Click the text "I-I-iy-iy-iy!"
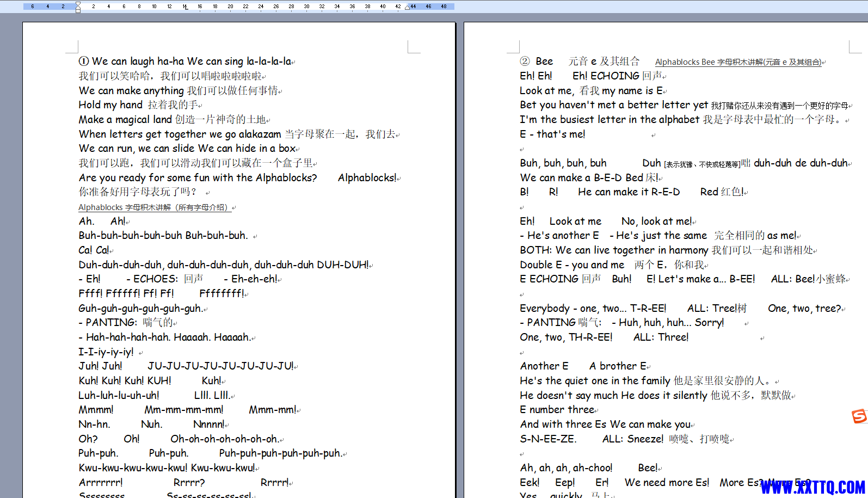This screenshot has height=498, width=868. [x=106, y=352]
